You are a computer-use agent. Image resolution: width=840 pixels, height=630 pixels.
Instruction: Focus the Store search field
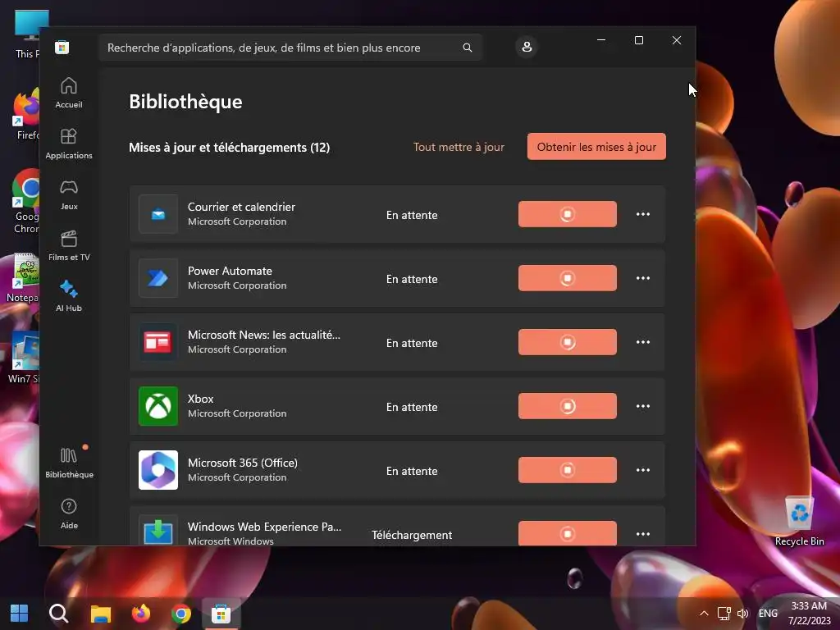tap(290, 48)
